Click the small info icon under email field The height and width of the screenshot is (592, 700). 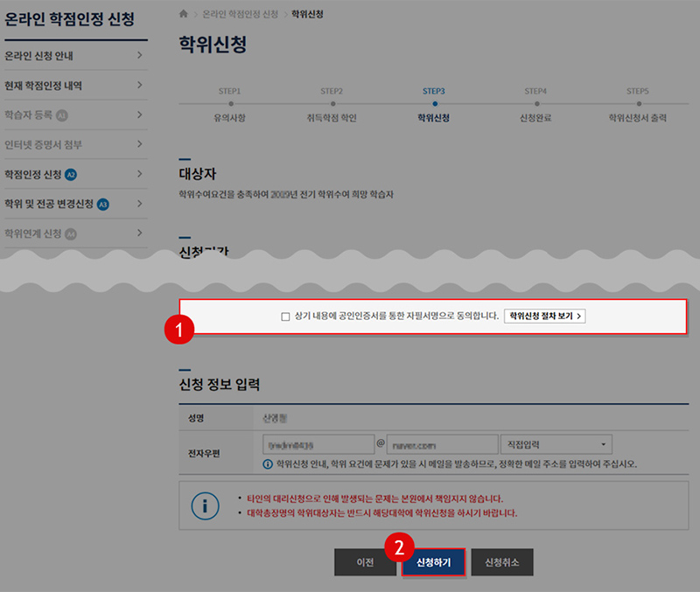coord(268,463)
